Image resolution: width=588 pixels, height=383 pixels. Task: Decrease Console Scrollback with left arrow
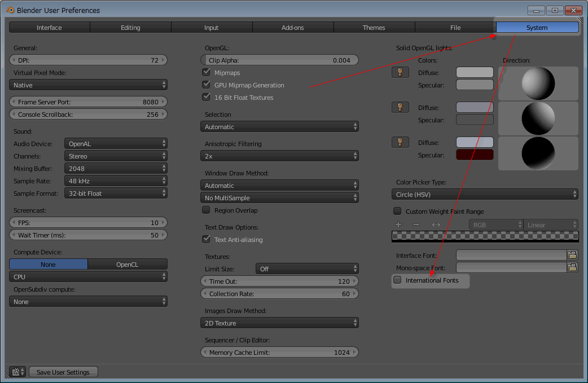tap(14, 115)
